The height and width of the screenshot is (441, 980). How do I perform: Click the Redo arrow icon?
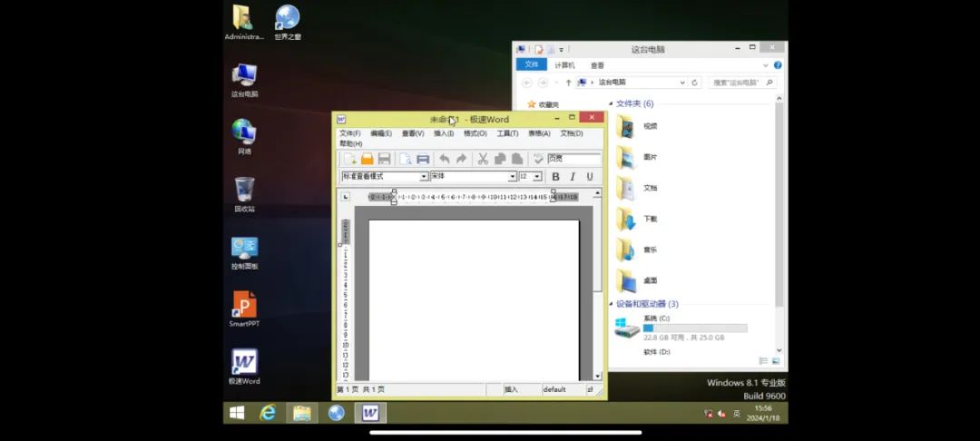461,159
